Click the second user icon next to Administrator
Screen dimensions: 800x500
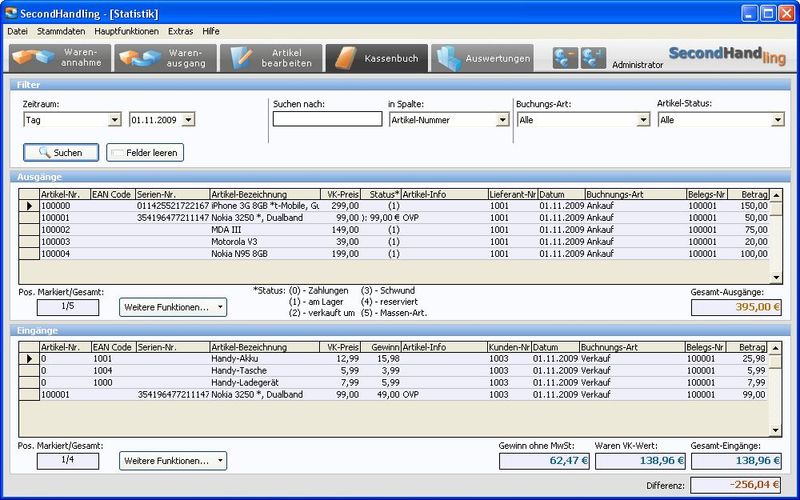(x=593, y=58)
